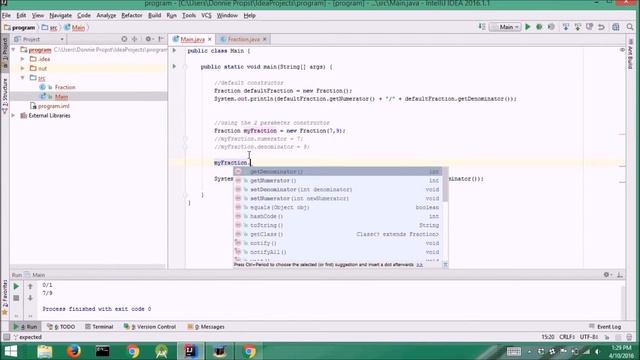Choose setNumerator suggestion in popup

click(337, 198)
